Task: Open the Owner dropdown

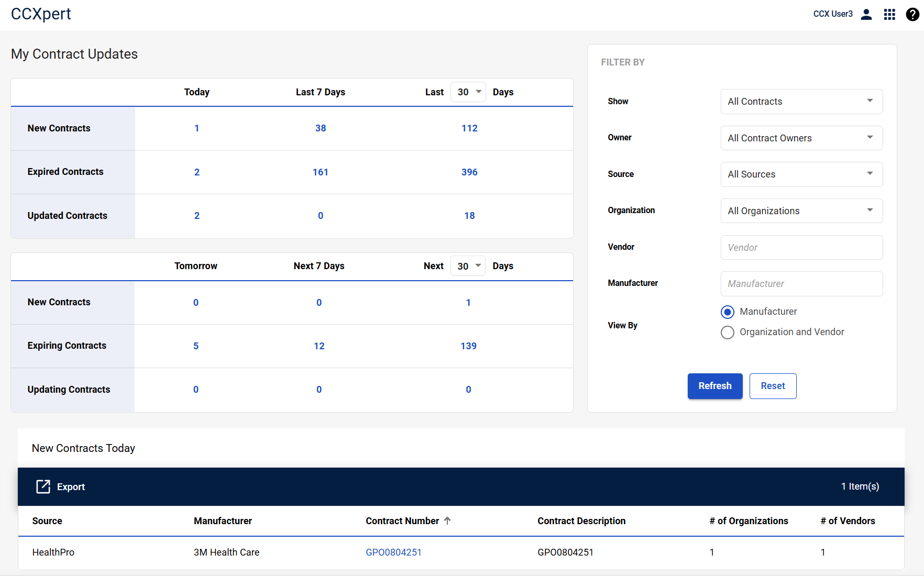Action: tap(801, 138)
